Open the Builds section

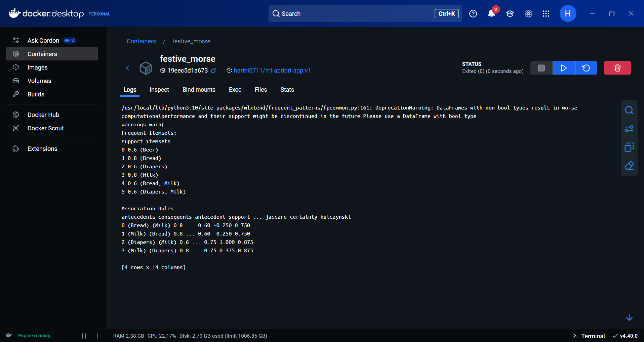pyautogui.click(x=52, y=94)
